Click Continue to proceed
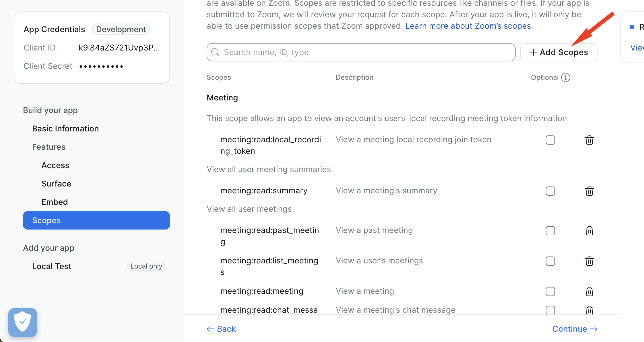The height and width of the screenshot is (342, 644). point(575,329)
